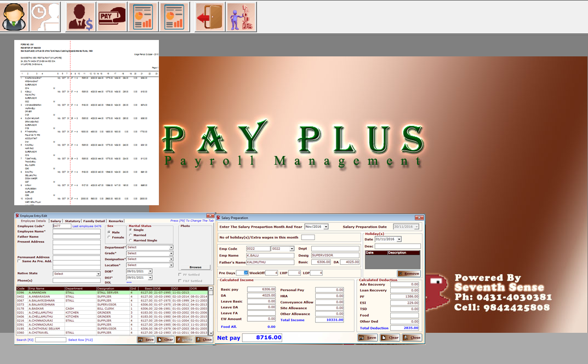Click Remove in the Holiday(s) section
The image size is (588, 364).
click(x=408, y=273)
